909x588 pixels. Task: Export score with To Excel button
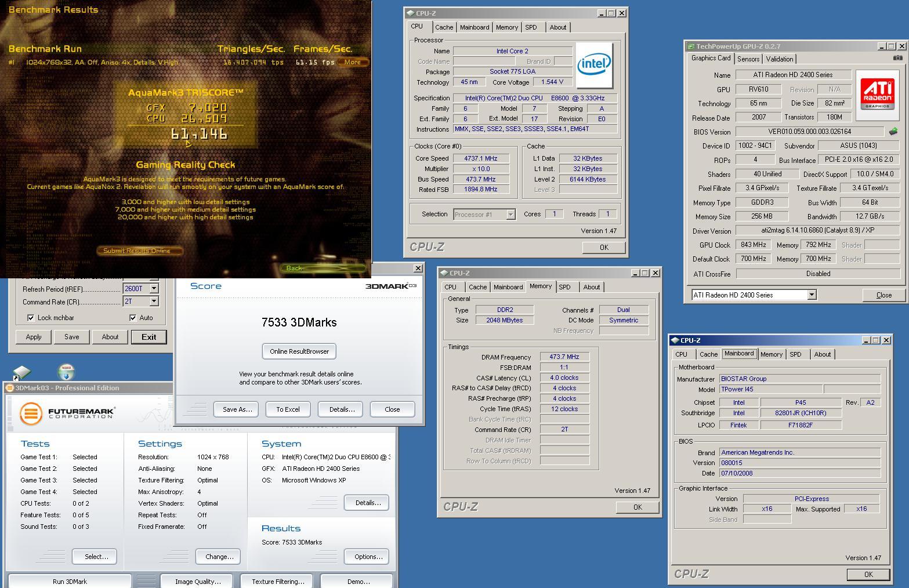[x=288, y=409]
